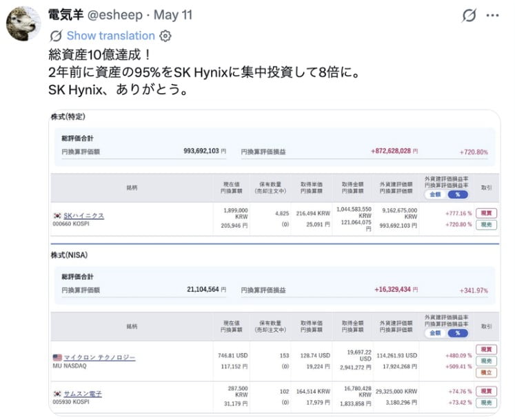The image size is (515, 420).
Task: Click the +720.80% summary return
Action: [x=474, y=152]
